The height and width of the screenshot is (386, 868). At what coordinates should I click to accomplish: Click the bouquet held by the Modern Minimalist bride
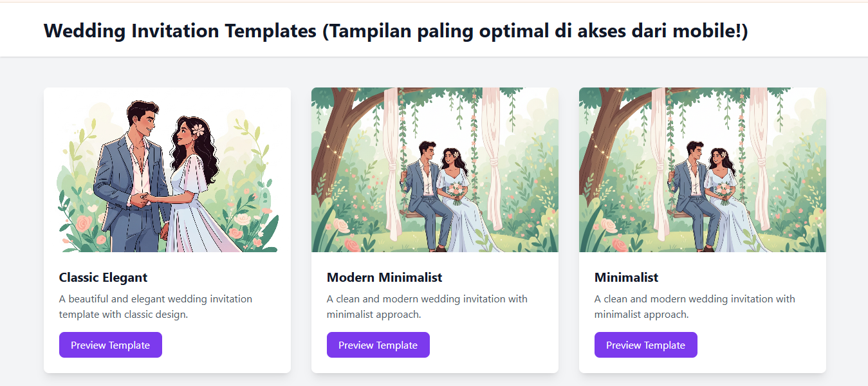coord(456,190)
